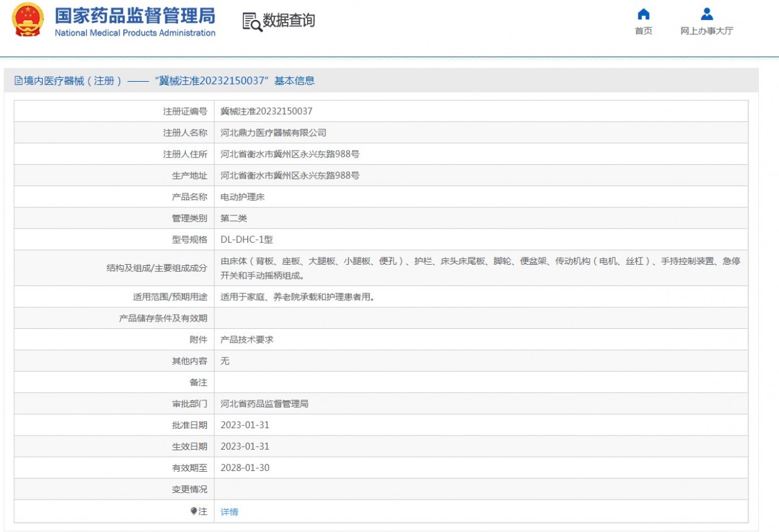This screenshot has height=532, width=779.
Task: Click the 管理类别 label
Action: (x=190, y=218)
